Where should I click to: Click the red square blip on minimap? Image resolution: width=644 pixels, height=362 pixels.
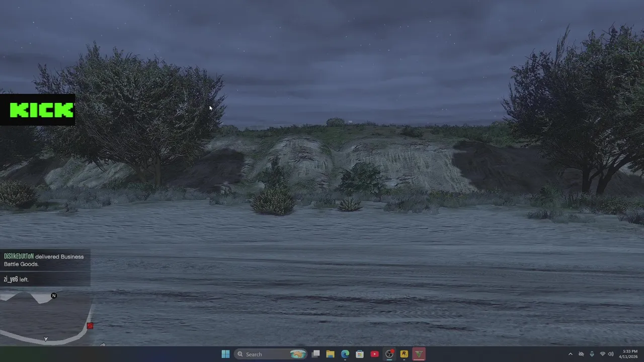click(x=90, y=326)
